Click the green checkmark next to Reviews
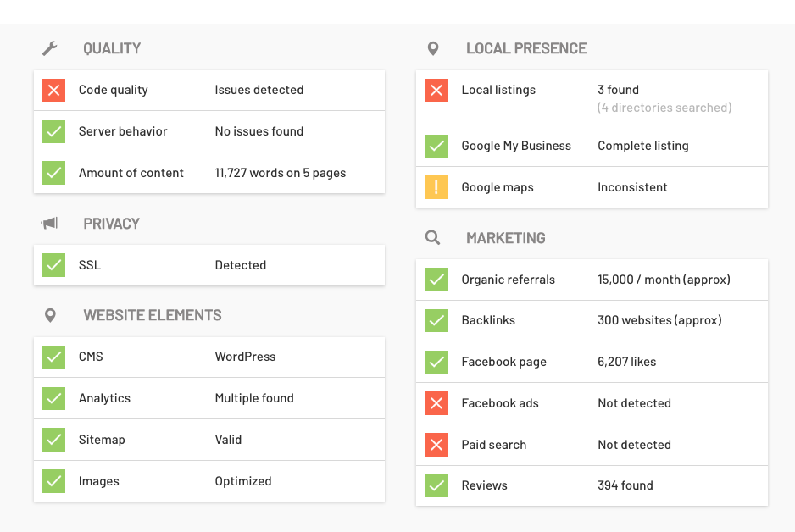 436,485
